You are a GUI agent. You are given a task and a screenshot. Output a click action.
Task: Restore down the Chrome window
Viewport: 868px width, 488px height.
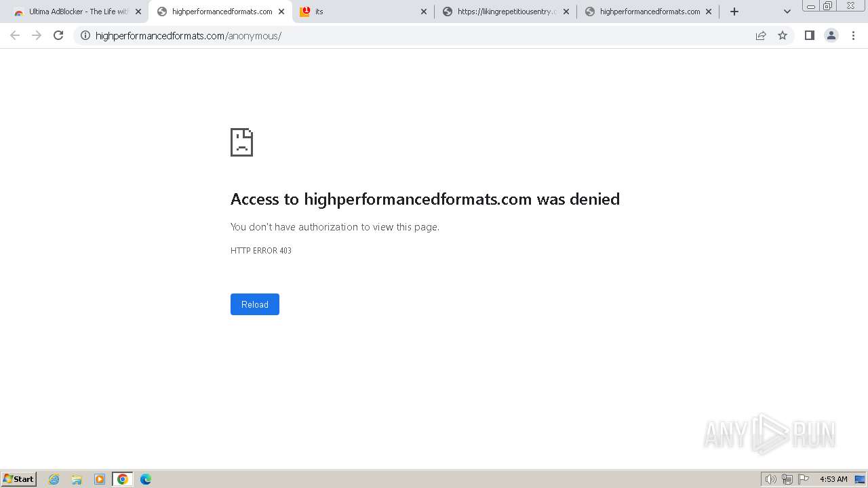pos(828,6)
